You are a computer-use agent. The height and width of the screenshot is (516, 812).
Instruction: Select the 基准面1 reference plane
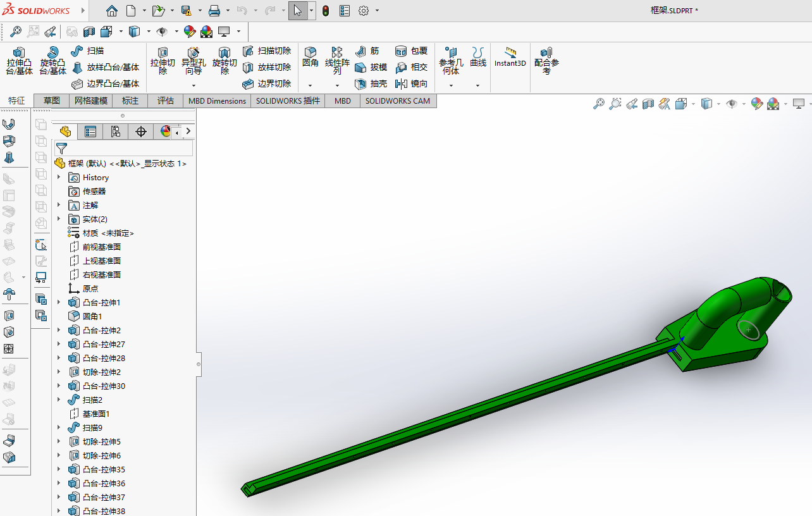96,414
